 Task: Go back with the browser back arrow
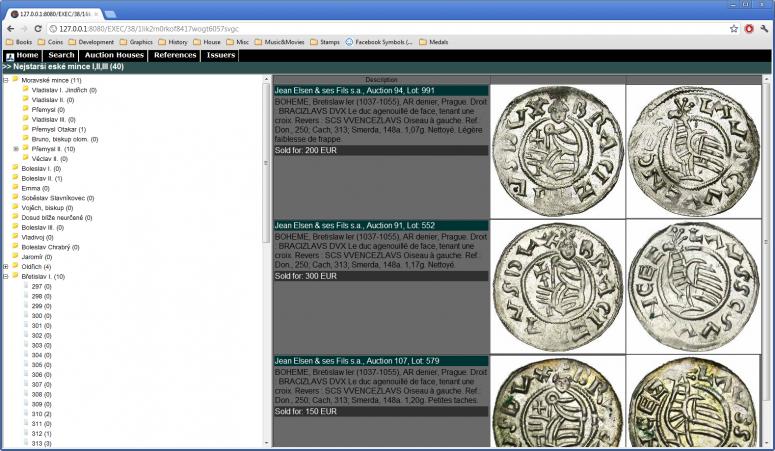[10, 29]
